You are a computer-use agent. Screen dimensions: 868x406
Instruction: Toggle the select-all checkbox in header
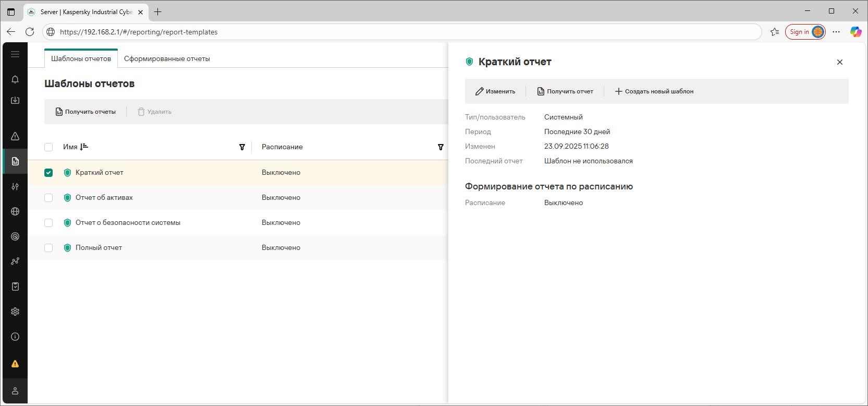click(x=48, y=147)
